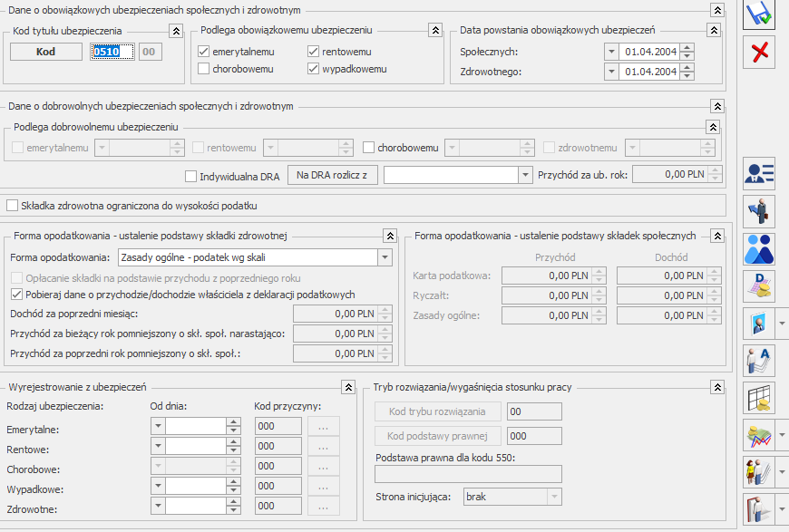Image resolution: width=789 pixels, height=532 pixels.
Task: Collapse the 'Wyrejestrowanie z ubezpieczeń' section
Action: coord(348,387)
